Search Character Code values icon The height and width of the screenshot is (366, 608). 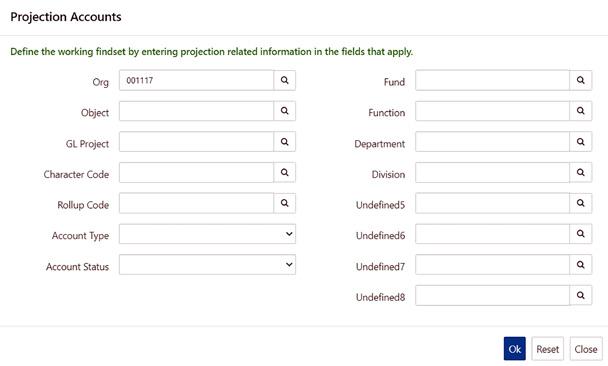coord(285,172)
